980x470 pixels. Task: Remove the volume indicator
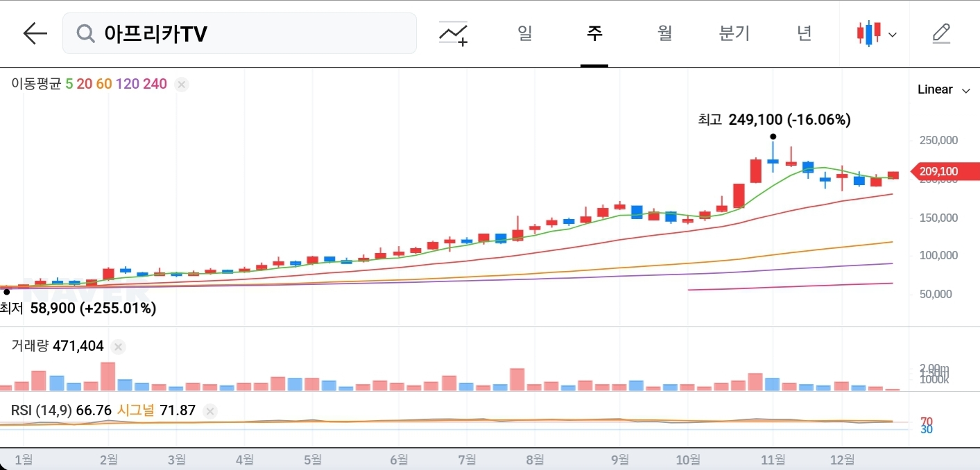coord(119,347)
